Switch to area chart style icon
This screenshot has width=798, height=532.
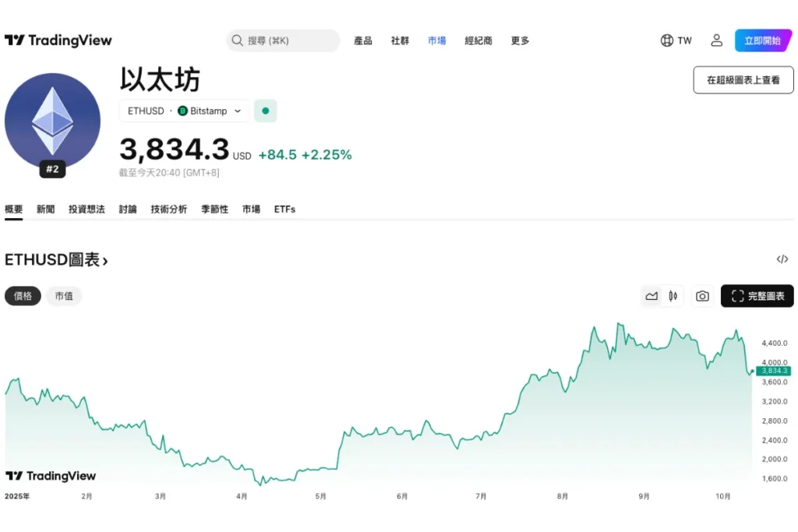(651, 296)
